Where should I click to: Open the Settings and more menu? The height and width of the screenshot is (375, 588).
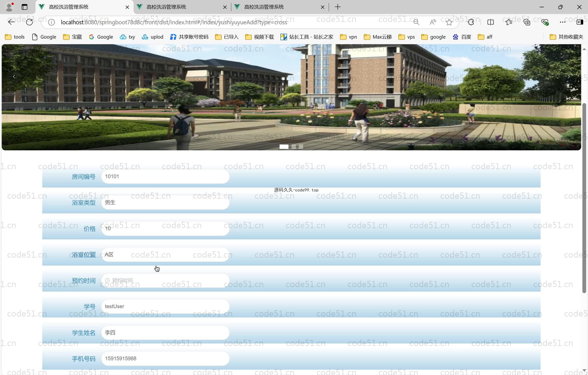pos(563,22)
